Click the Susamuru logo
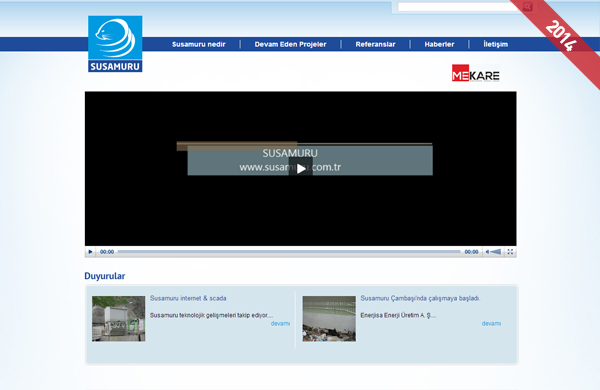 pyautogui.click(x=115, y=44)
